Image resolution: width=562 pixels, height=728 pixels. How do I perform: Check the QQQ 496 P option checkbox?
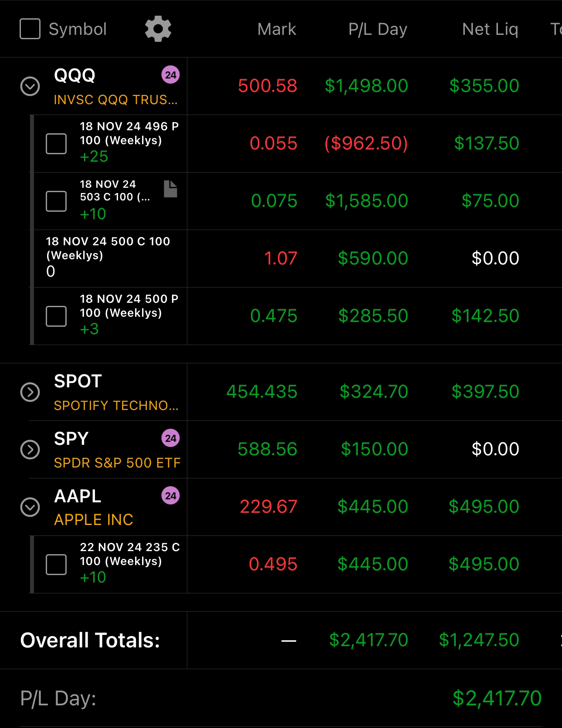point(56,144)
